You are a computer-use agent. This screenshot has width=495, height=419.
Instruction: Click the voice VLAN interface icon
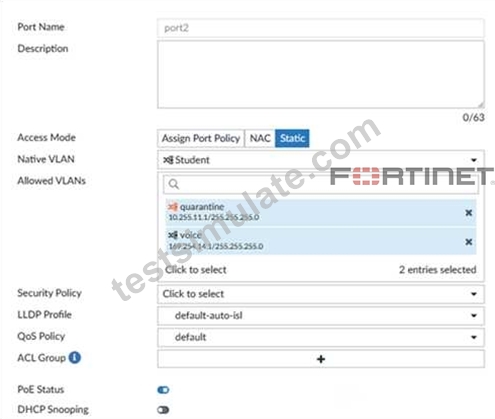click(x=173, y=235)
